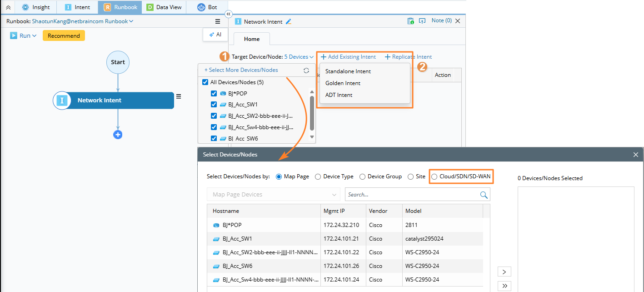Click the single-arrow add-to-selected button
Image resolution: width=644 pixels, height=292 pixels.
pos(504,272)
